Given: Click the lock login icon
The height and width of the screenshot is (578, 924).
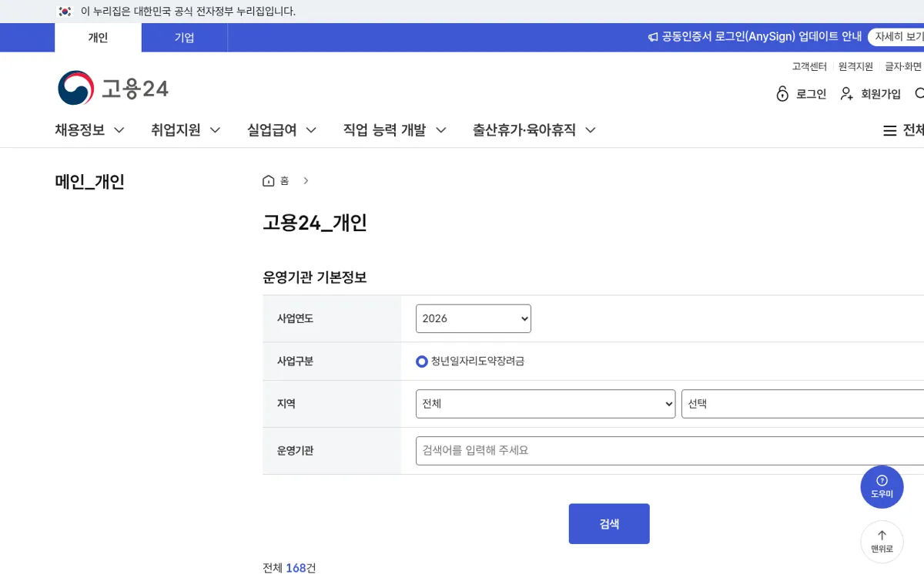Looking at the screenshot, I should click(x=782, y=94).
